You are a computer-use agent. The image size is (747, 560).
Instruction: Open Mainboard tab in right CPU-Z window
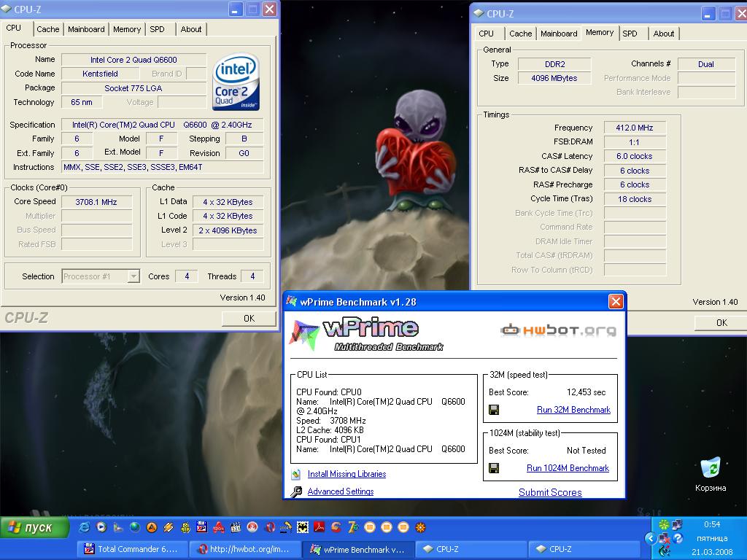559,34
